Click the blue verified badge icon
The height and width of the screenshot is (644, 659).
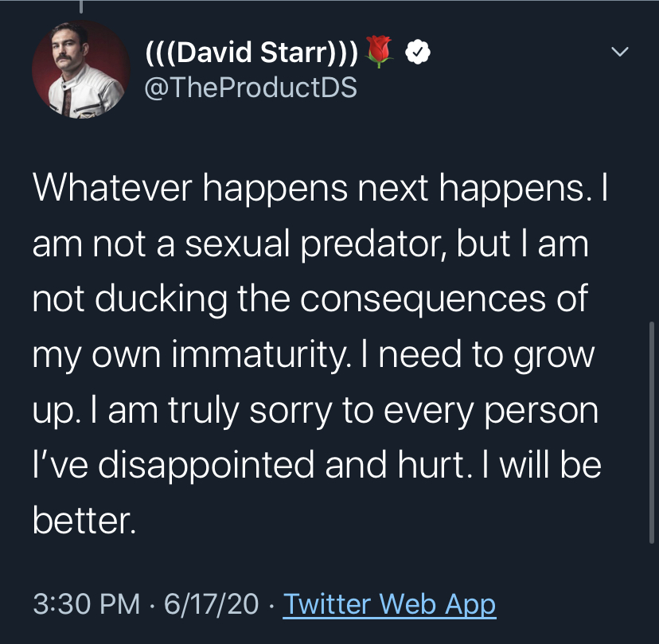tap(418, 53)
